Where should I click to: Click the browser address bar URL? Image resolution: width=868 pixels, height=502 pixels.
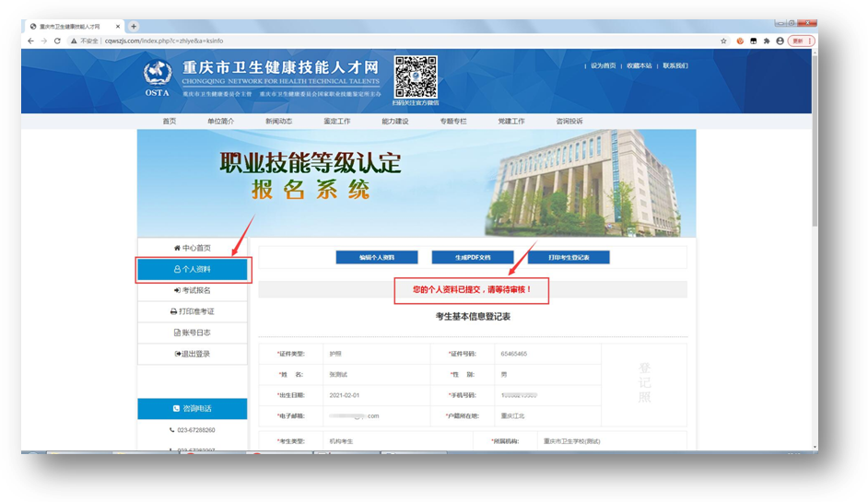[x=166, y=41]
